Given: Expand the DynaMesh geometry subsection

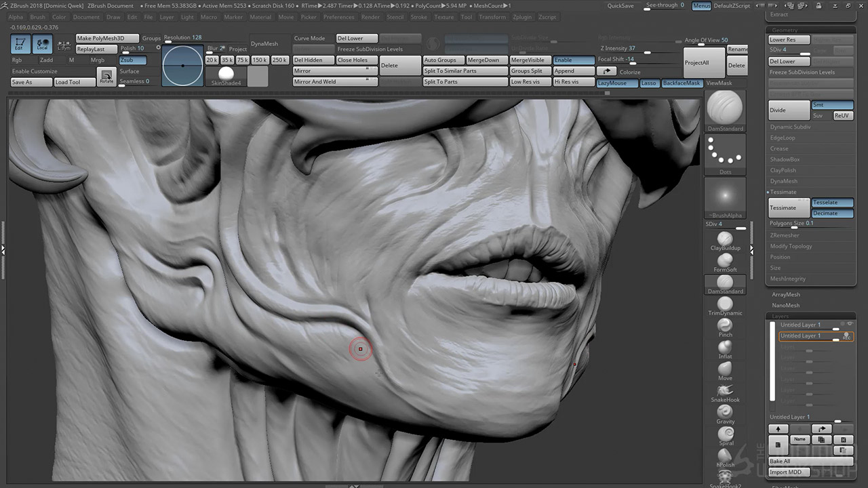Looking at the screenshot, I should point(783,181).
